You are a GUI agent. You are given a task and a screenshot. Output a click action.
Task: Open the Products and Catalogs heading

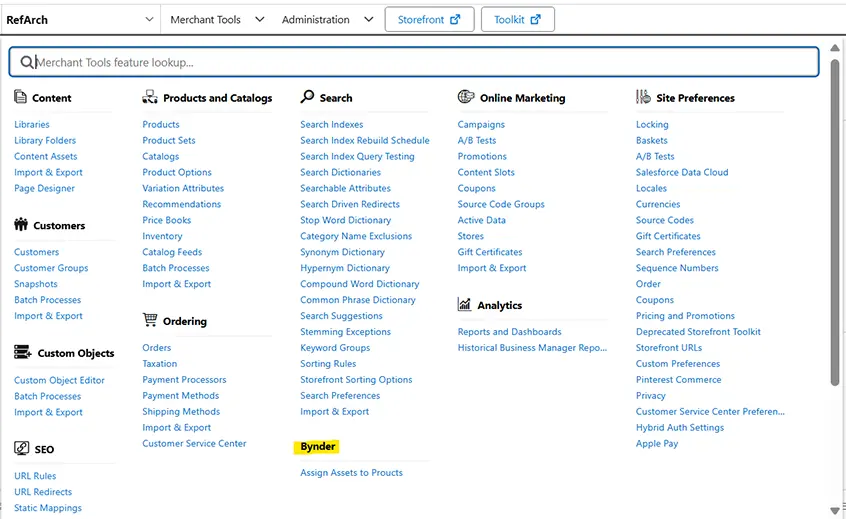tap(217, 98)
